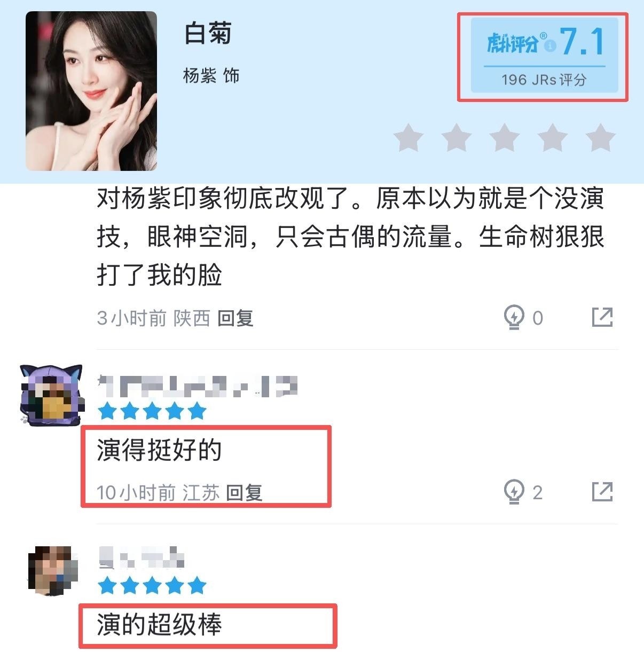Viewport: 644px width, 652px height.
Task: Open the 虎扑评分 7.1 score box
Action: tap(544, 56)
